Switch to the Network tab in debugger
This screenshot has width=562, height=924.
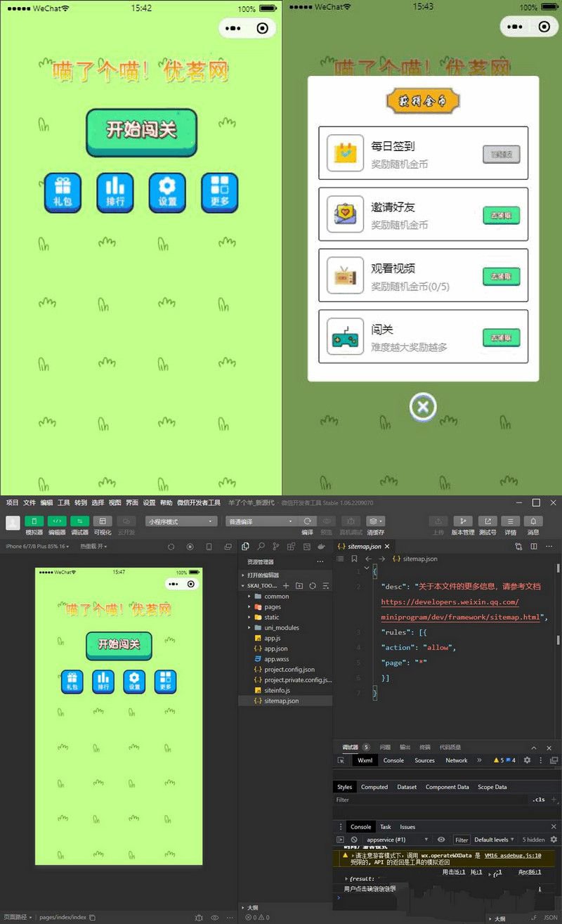point(456,760)
